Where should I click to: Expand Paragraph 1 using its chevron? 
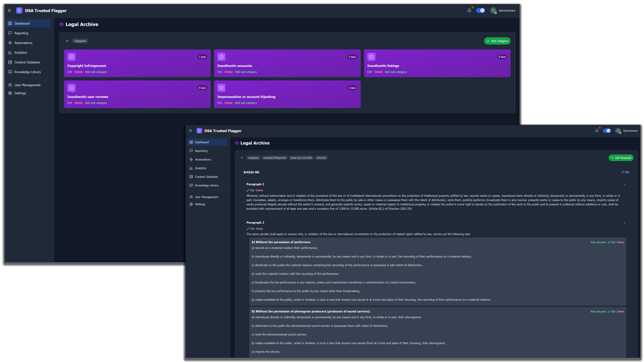coord(625,185)
